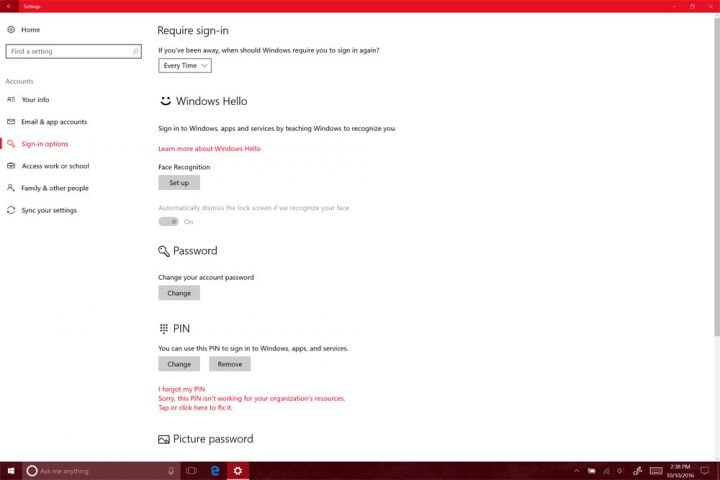Click the Windows Hello smiley icon
Screen dimensions: 720x480
[165, 101]
